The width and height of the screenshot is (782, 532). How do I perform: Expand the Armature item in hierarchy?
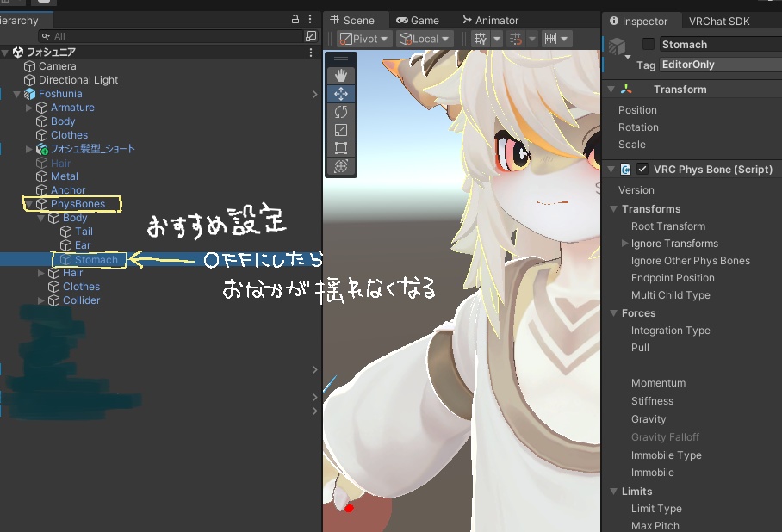pyautogui.click(x=27, y=107)
